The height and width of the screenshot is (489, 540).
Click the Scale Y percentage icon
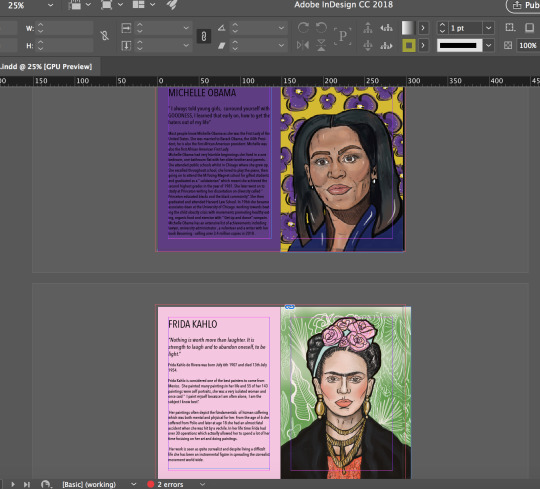[126, 45]
